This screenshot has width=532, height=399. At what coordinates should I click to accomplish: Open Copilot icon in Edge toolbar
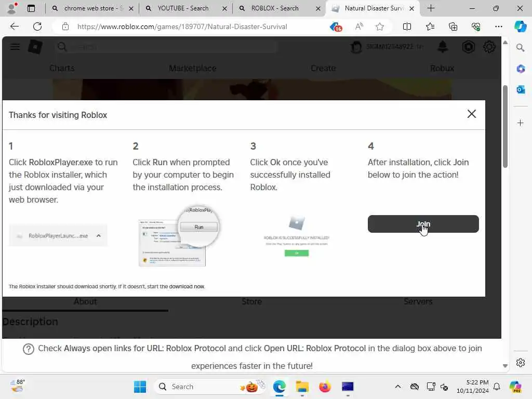(x=520, y=26)
